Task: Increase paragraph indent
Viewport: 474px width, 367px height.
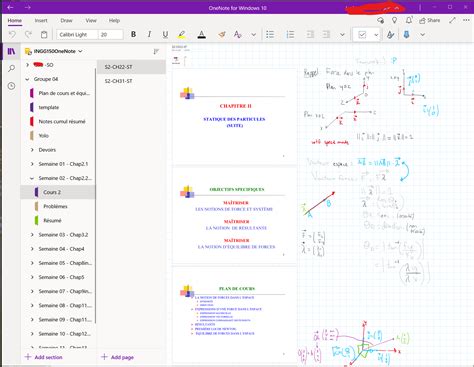Action: click(326, 34)
